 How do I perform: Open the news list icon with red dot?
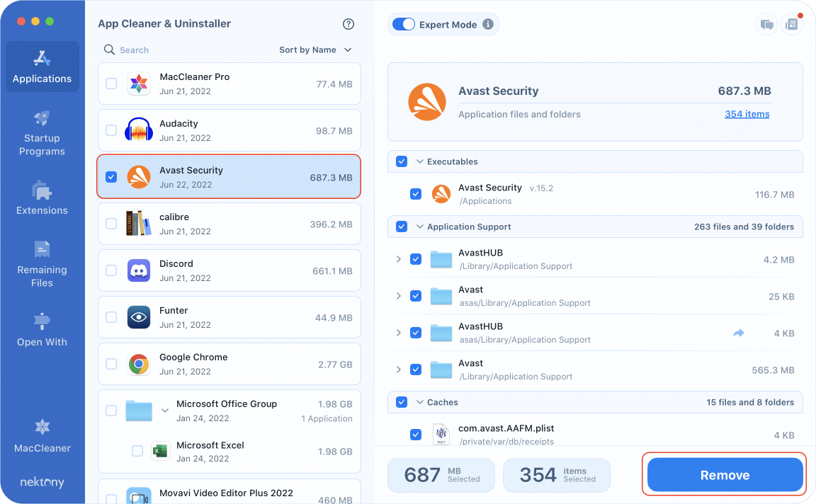pyautogui.click(x=791, y=25)
